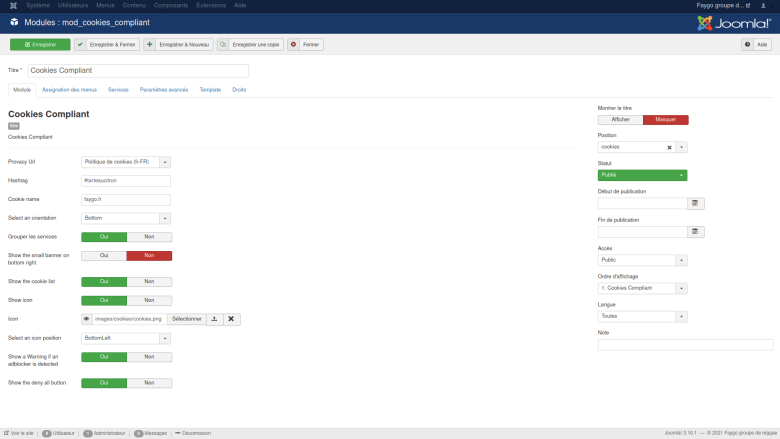Click the Hashtag input field

pos(126,181)
